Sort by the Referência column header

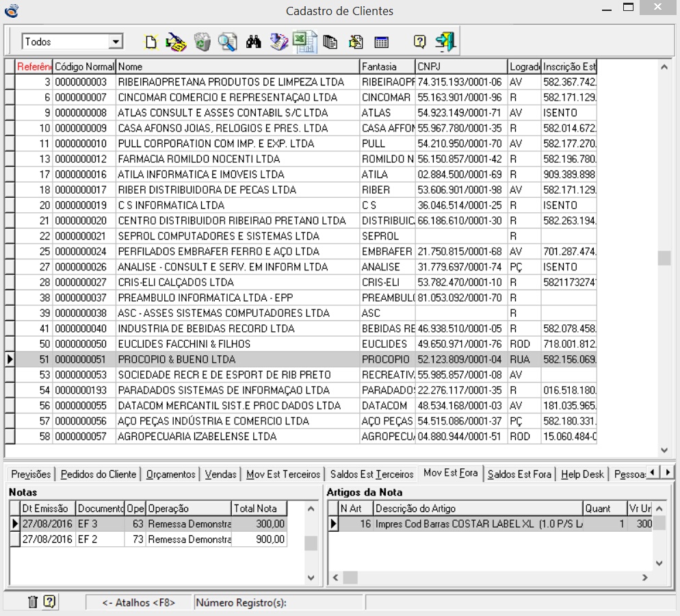coord(34,66)
